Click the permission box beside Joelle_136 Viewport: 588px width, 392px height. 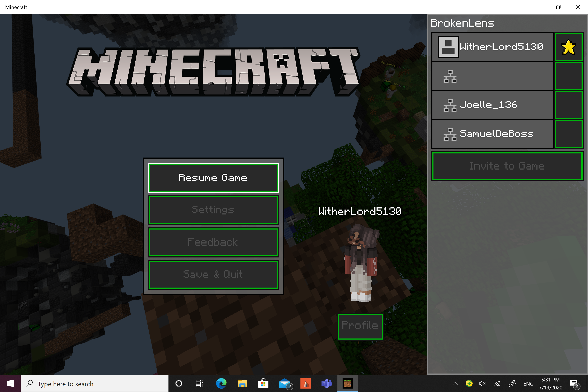(568, 105)
